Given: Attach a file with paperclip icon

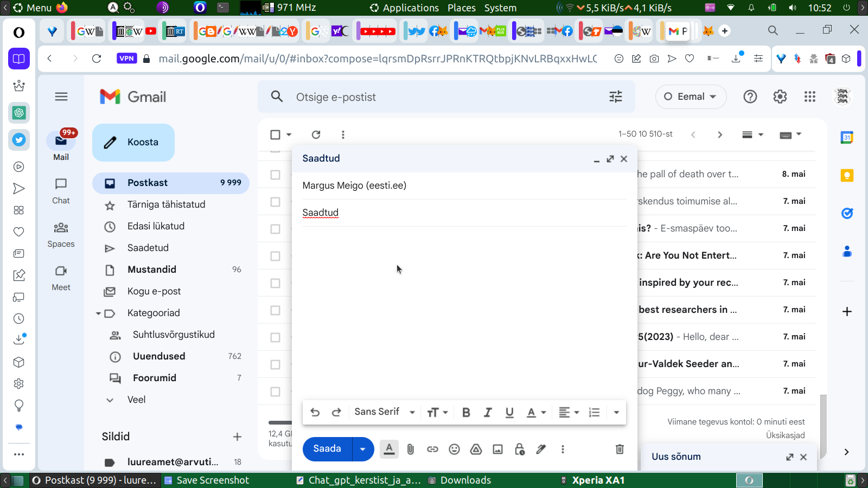Looking at the screenshot, I should click(411, 449).
